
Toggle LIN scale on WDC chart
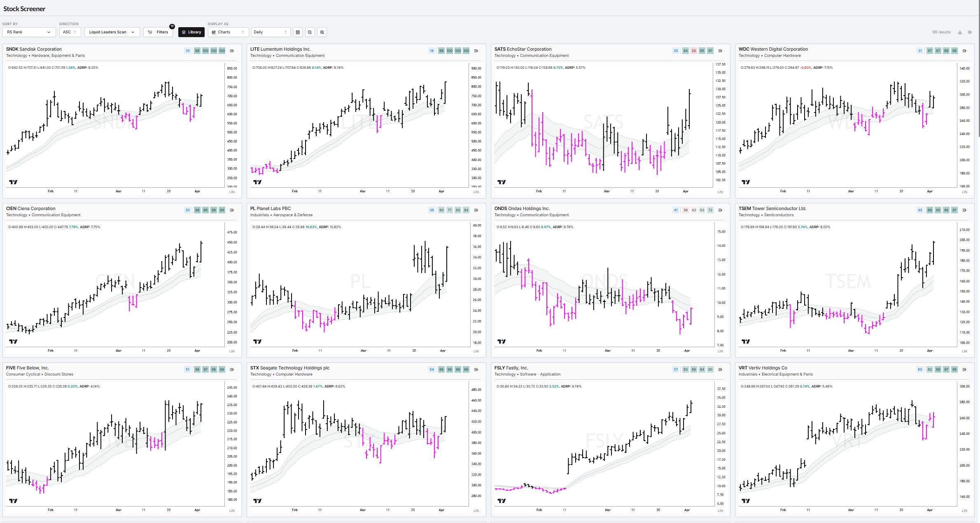point(964,192)
